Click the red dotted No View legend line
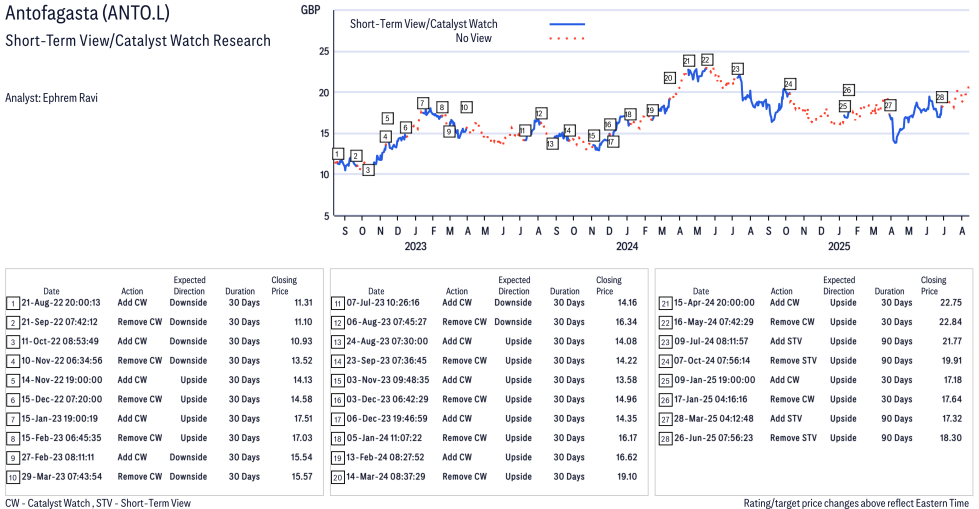 (567, 39)
